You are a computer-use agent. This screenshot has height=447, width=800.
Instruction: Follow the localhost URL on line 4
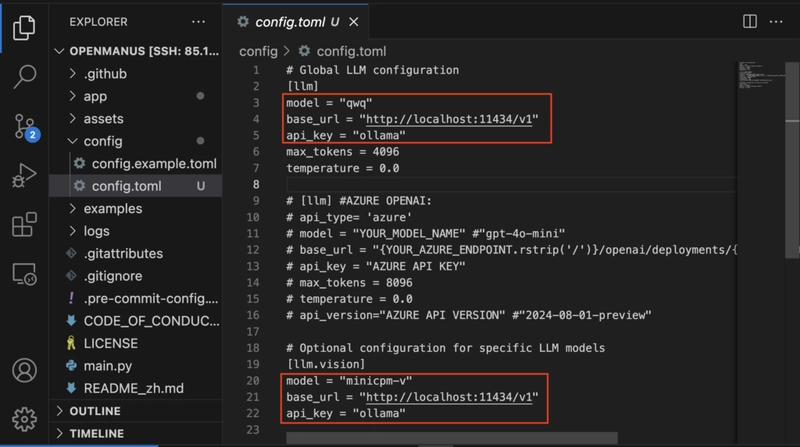(x=449, y=119)
